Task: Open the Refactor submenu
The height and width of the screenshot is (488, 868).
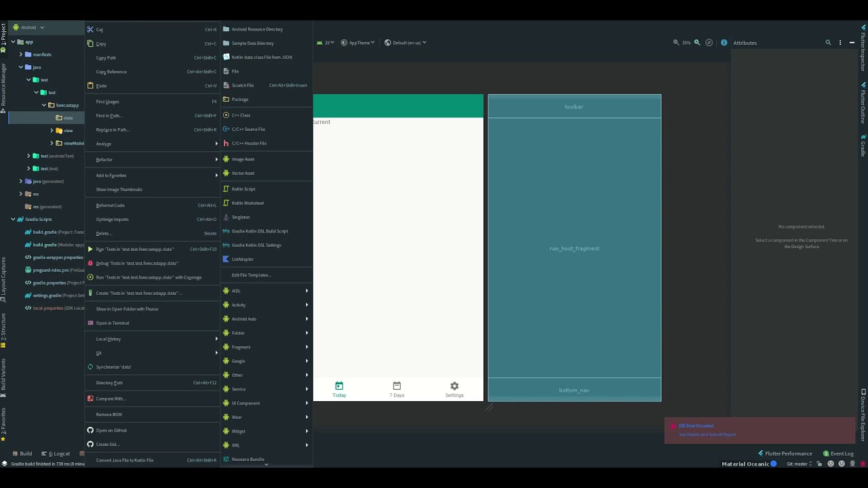Action: (x=153, y=159)
